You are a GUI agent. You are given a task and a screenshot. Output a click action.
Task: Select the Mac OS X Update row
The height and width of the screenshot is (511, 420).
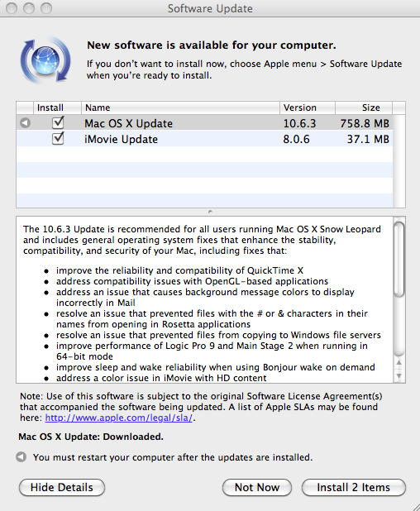click(204, 123)
